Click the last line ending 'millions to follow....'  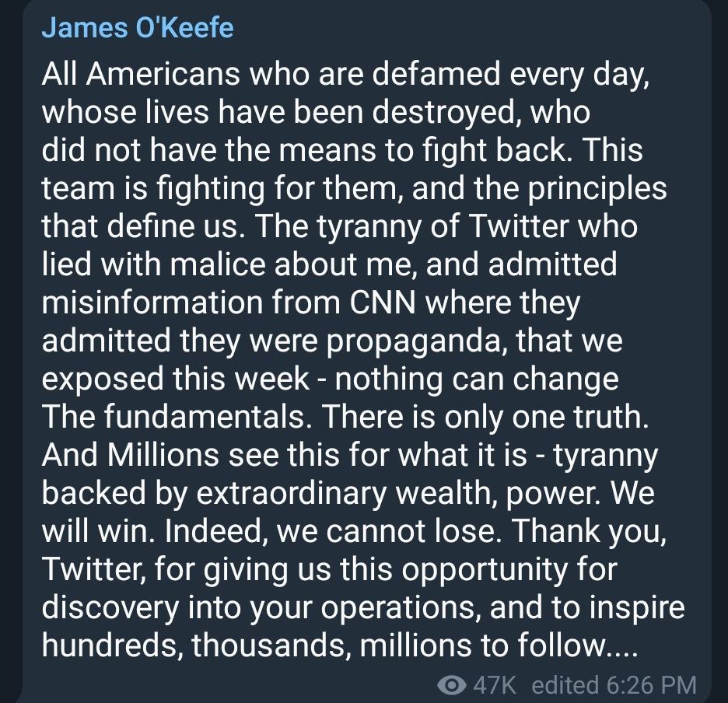339,645
